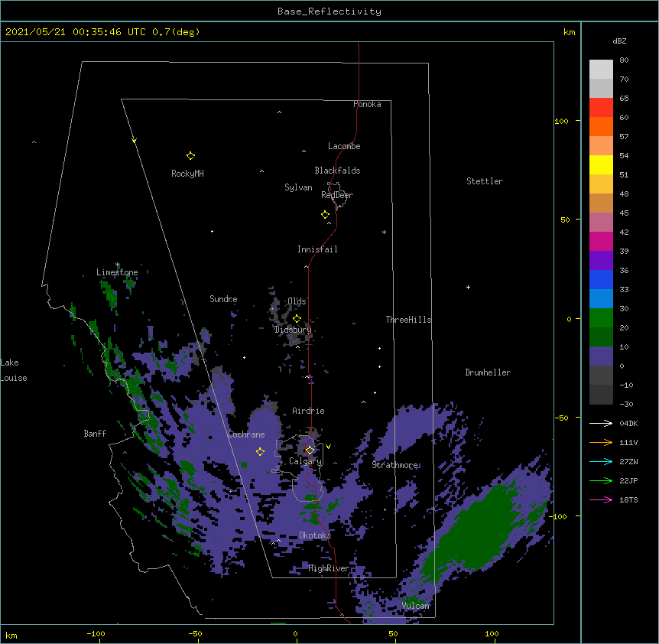Screen dimensions: 659x644
Task: Click the asterisk marker east of Innisfail
Action: [384, 233]
